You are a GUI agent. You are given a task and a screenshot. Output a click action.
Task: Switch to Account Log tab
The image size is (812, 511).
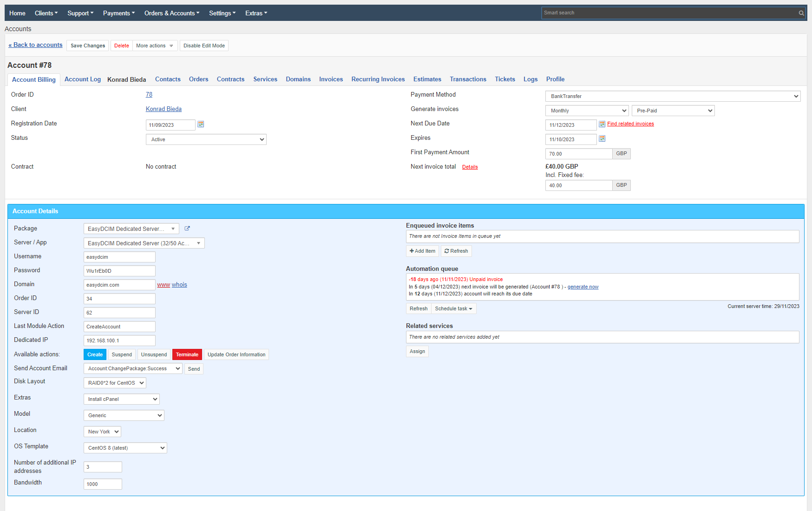83,79
